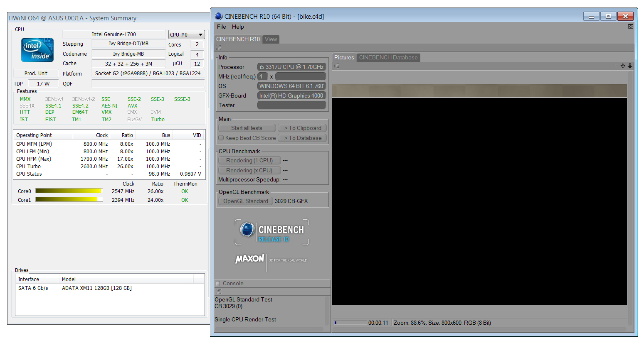Viewport: 644px width, 343px height.
Task: Click the AES-NI feature label
Action: coord(109,106)
